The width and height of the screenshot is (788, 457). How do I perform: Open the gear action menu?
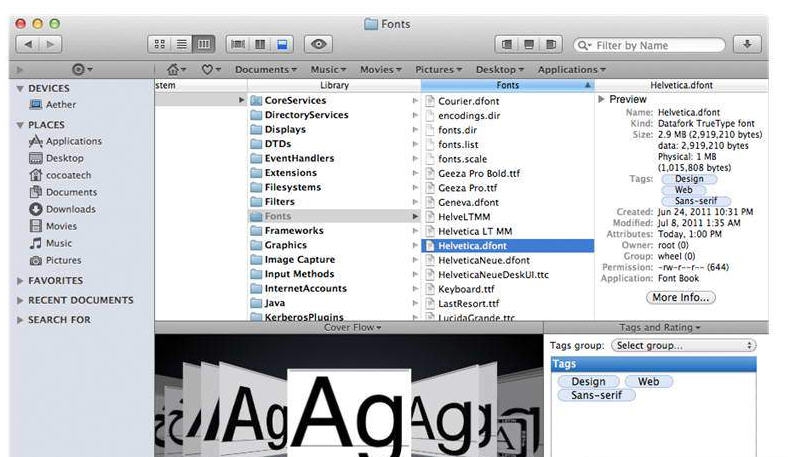coord(82,69)
